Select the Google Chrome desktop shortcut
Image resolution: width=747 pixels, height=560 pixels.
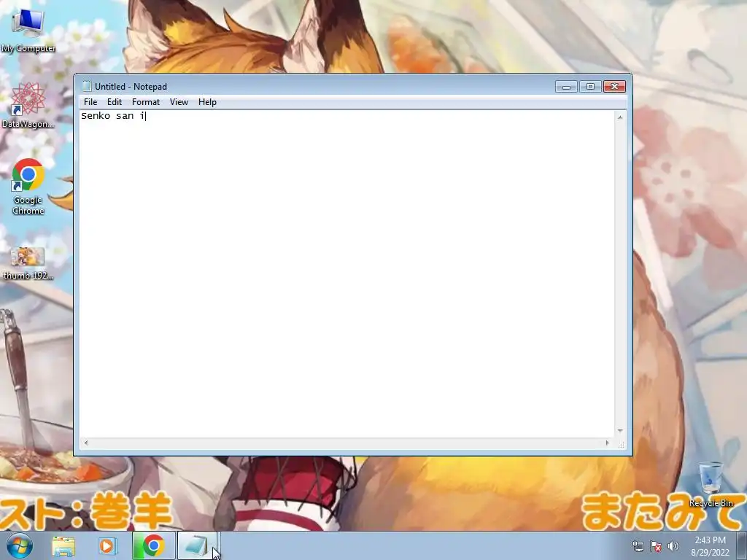(28, 186)
